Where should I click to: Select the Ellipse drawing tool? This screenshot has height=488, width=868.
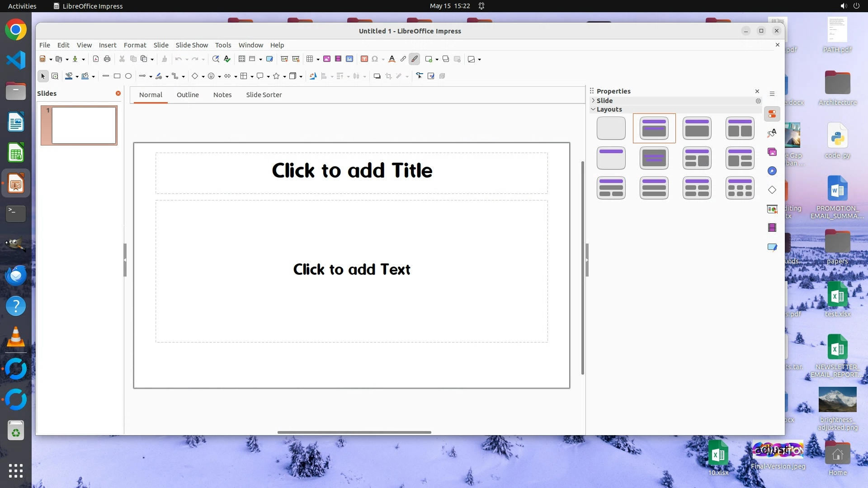point(128,76)
